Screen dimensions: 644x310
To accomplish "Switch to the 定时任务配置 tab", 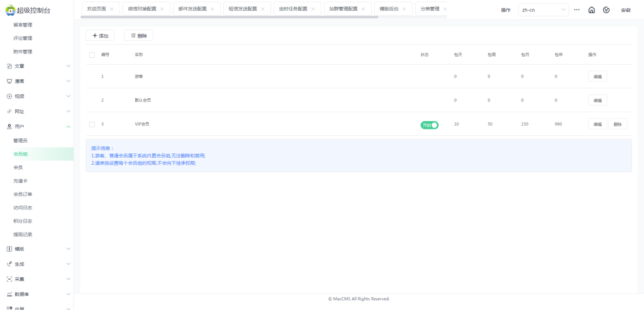I will [293, 9].
